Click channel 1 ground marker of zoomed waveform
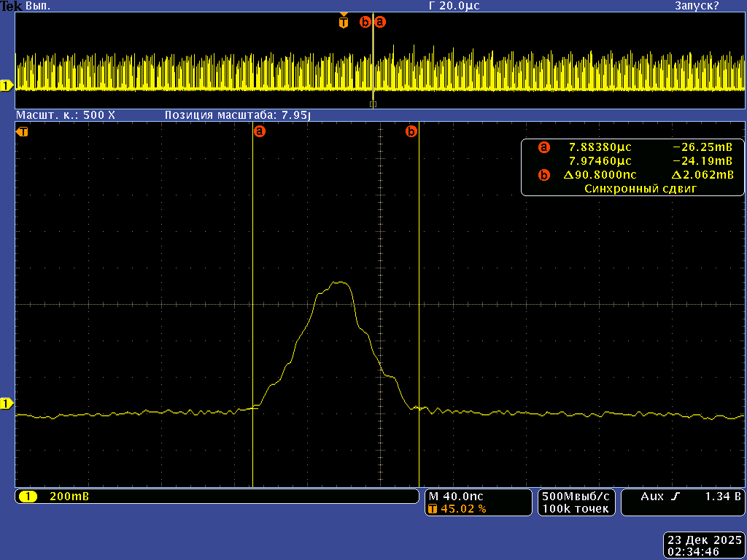Image resolution: width=747 pixels, height=560 pixels. coord(7,403)
